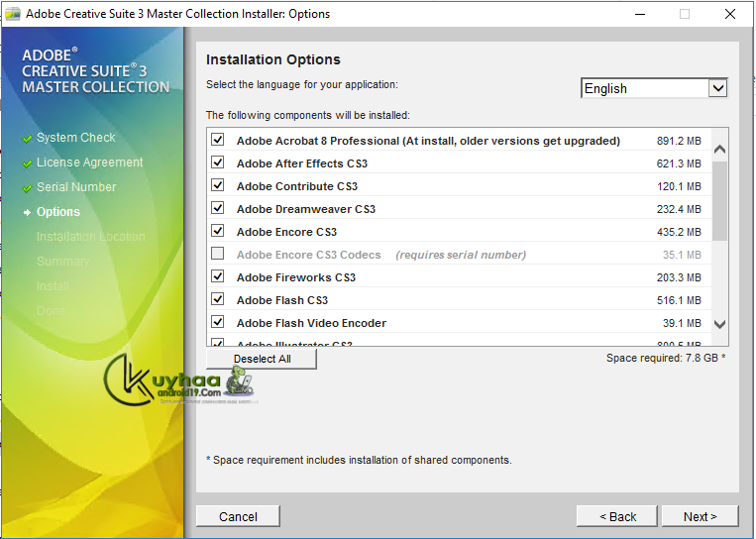Uncheck Adobe Flash Video Encoder checkbox
This screenshot has width=756, height=539.
217,322
